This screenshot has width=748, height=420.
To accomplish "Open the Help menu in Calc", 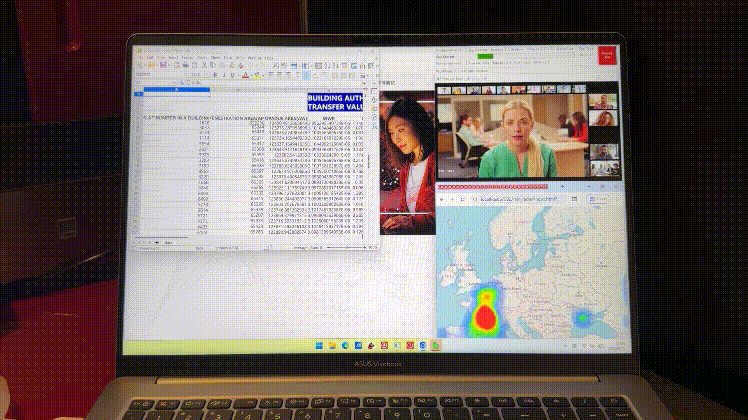I will 269,57.
